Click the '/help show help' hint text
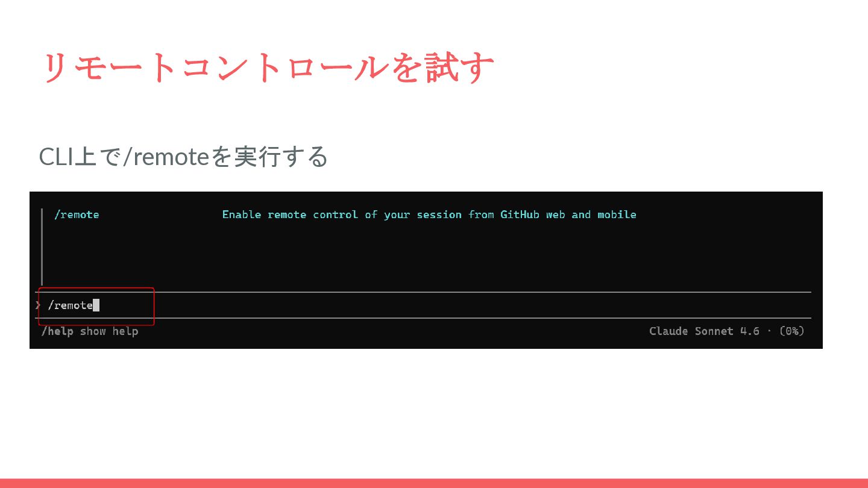The height and width of the screenshot is (488, 868). click(90, 331)
